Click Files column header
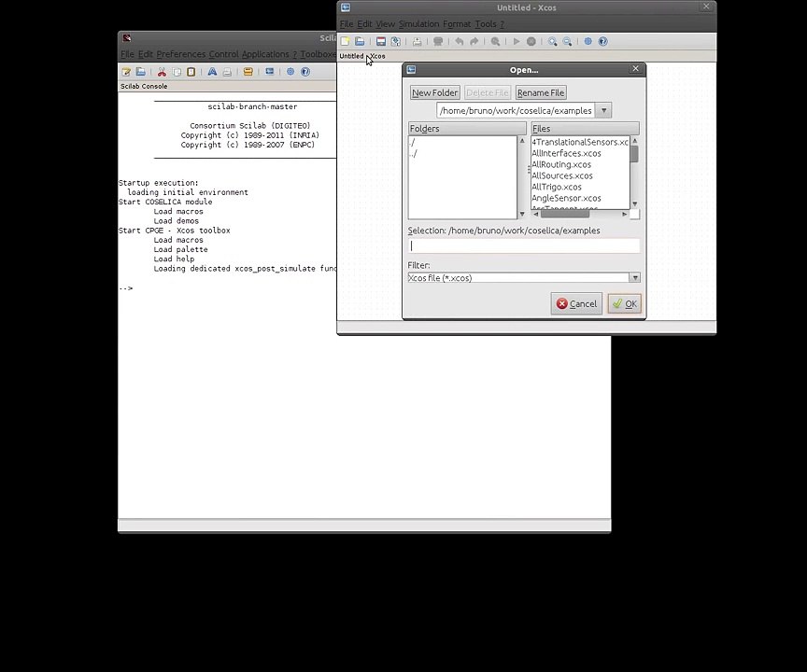Viewport: 807px width, 672px height. tap(586, 129)
